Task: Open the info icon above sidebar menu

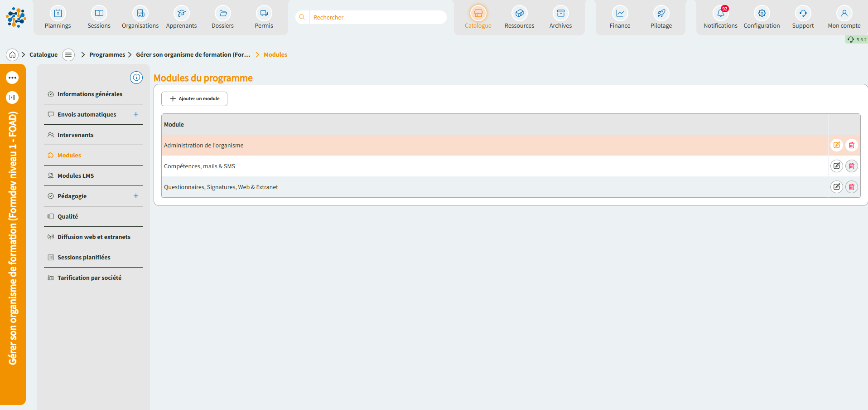Action: 136,78
